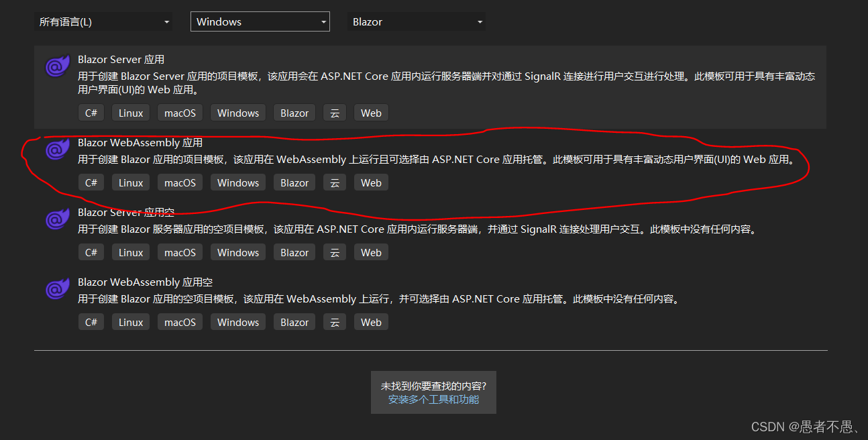Viewport: 868px width, 440px height.
Task: Open the 所有语言(L) language dropdown
Action: pos(103,21)
